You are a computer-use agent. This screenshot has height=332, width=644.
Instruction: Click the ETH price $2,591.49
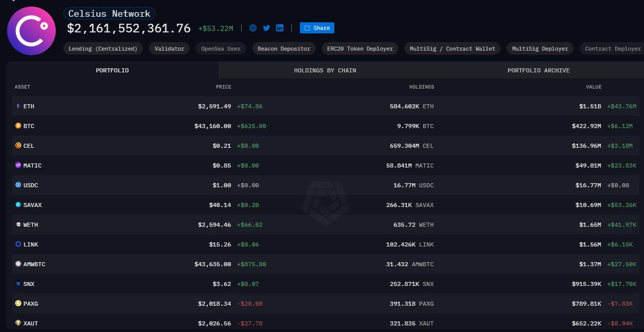[x=214, y=106]
